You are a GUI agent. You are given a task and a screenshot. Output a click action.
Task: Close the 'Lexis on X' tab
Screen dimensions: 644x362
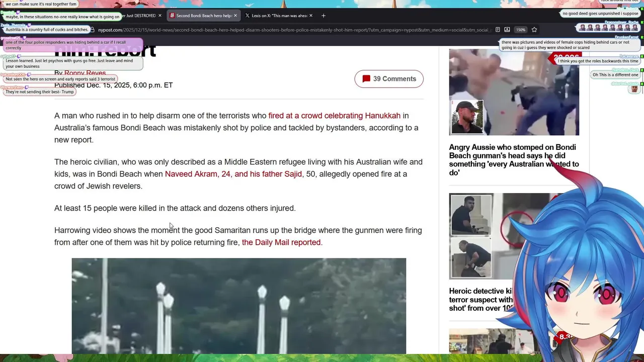click(x=311, y=16)
